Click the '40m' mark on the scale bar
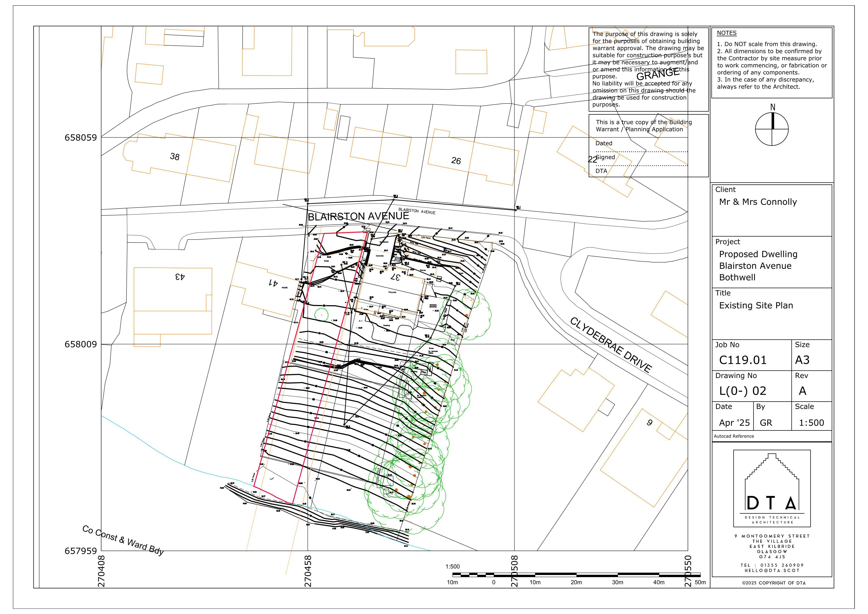The width and height of the screenshot is (868, 614). (659, 582)
